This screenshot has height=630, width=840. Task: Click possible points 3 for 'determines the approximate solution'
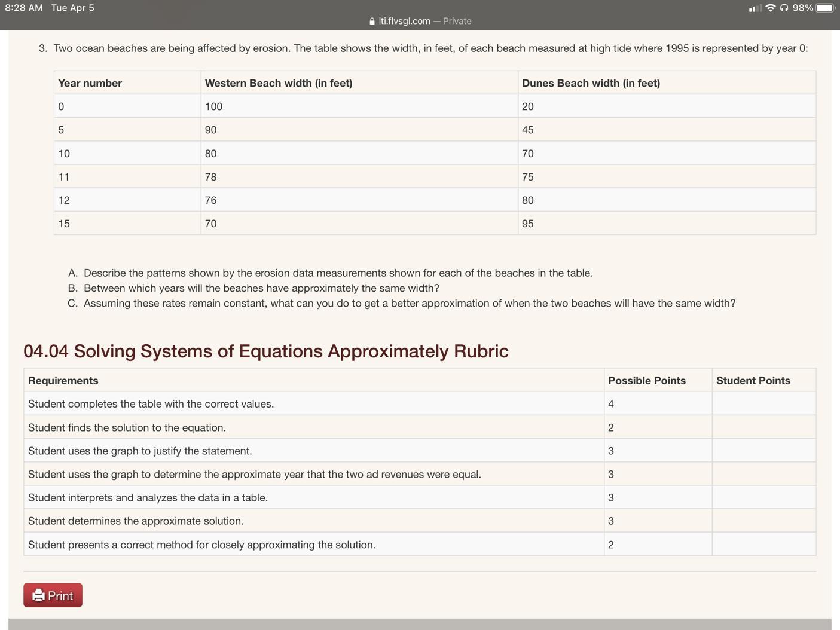tap(611, 521)
